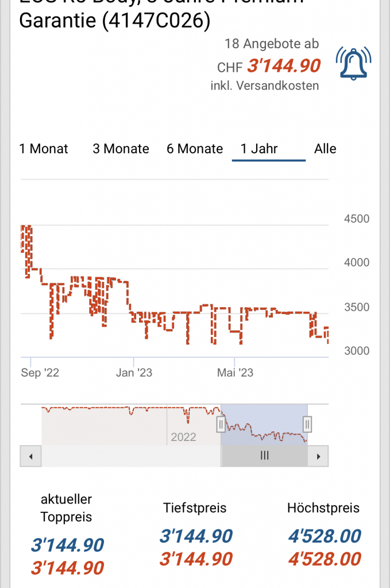Open the CHF 3'144.90 best offer price
Screen dimensions: 390x588
[283, 66]
